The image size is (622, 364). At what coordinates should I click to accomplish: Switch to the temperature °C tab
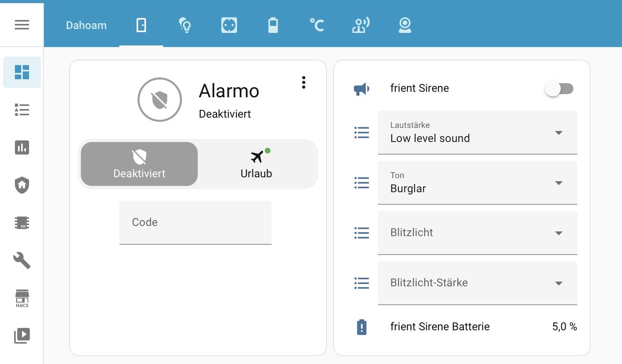(317, 25)
